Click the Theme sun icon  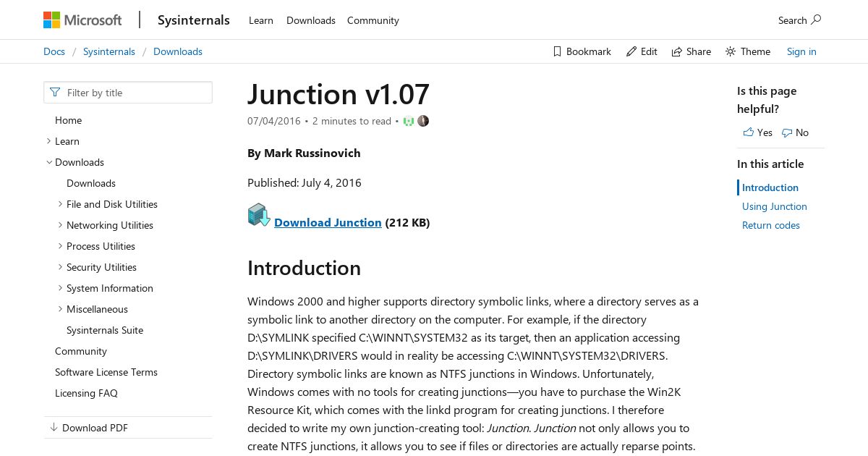(x=731, y=51)
